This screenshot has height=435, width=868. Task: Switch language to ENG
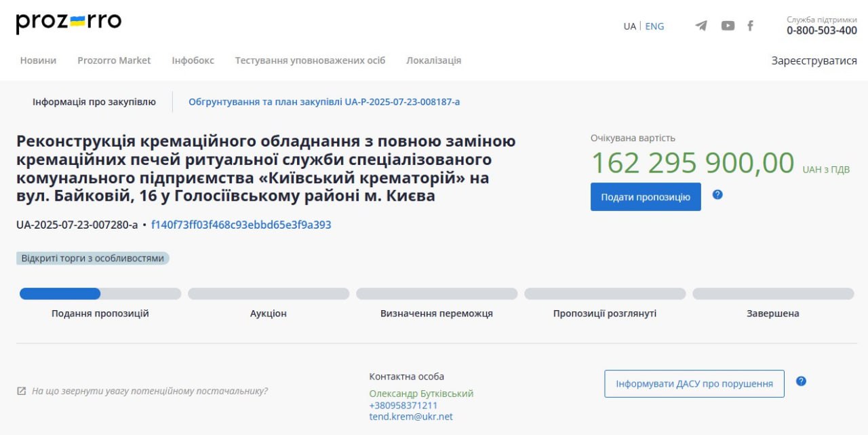pos(654,26)
